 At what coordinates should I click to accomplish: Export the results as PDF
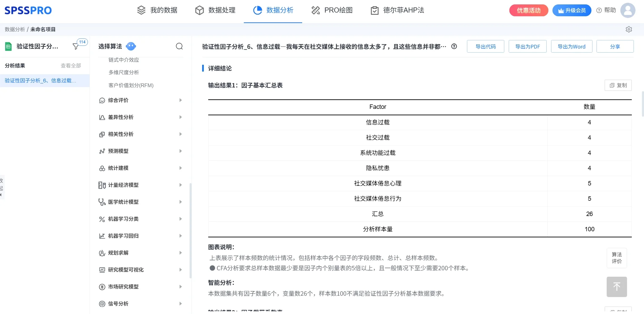coord(527,46)
